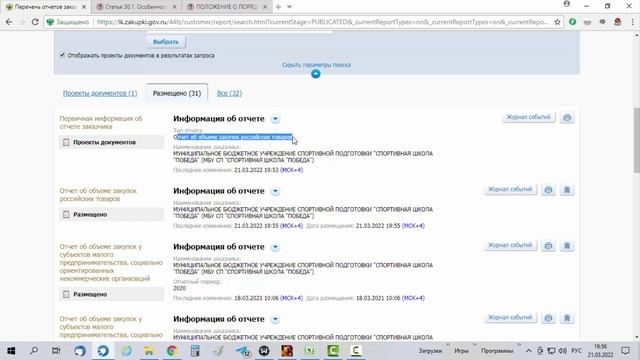Open 'Журнал событий' for 2020 report
Image resolution: width=640 pixels, height=360 pixels.
[x=510, y=245]
